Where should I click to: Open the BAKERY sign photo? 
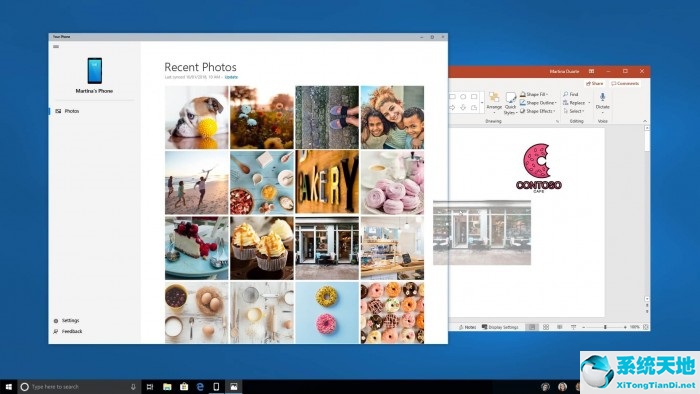pos(327,182)
